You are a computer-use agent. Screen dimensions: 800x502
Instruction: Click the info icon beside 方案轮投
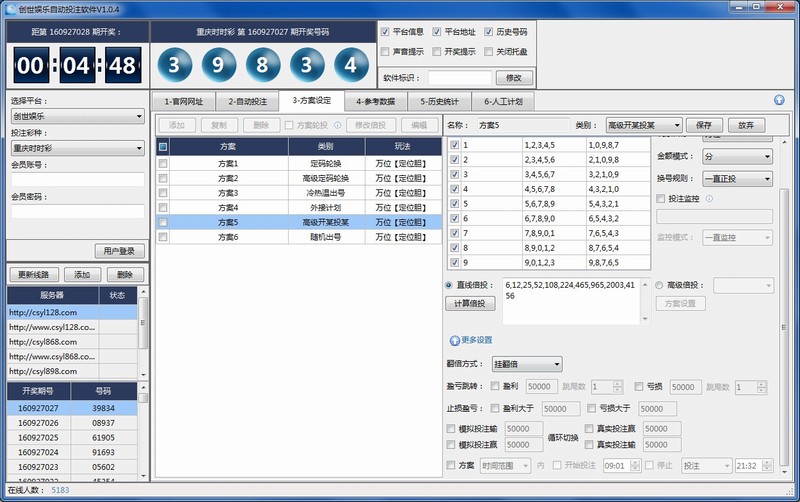336,125
